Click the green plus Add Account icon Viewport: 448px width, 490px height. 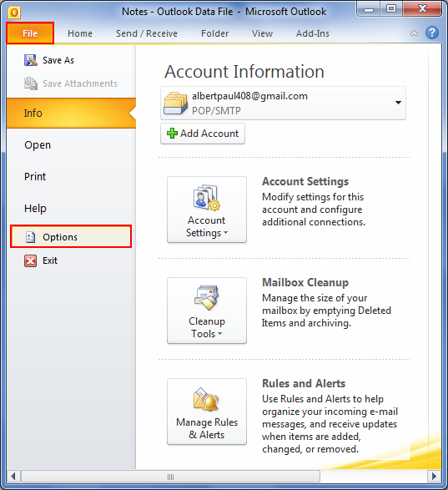coord(172,134)
